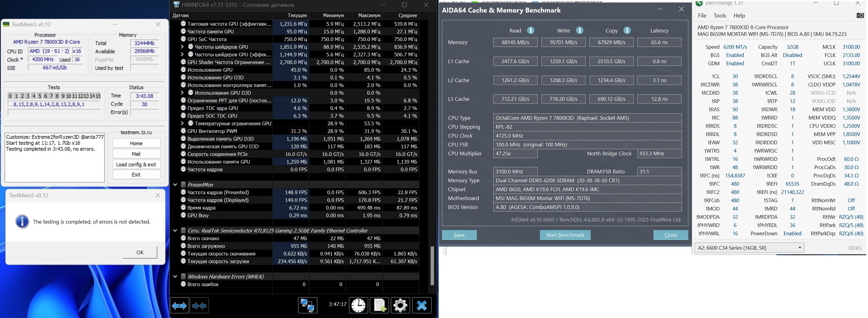The image size is (868, 318).
Task: Click the L3 Cache Read value '712.21 GB/s'
Action: click(515, 99)
